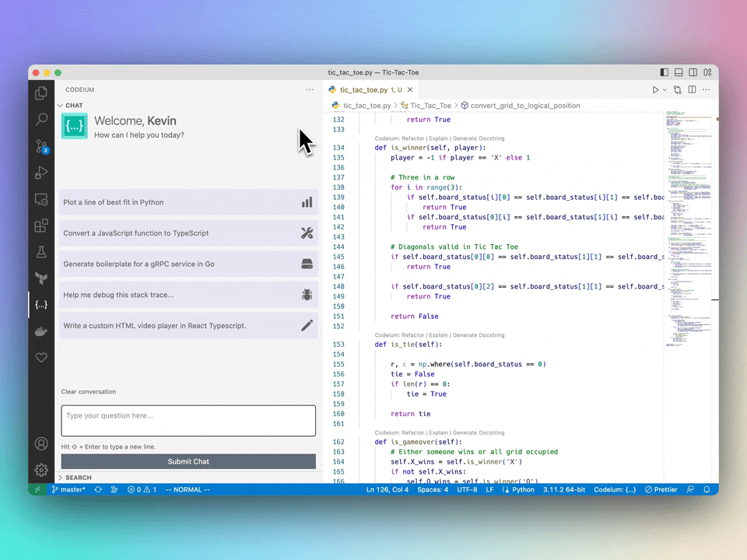Click Tic_Tac_Toe class in breadcrumb
The image size is (747, 560).
pyautogui.click(x=430, y=105)
